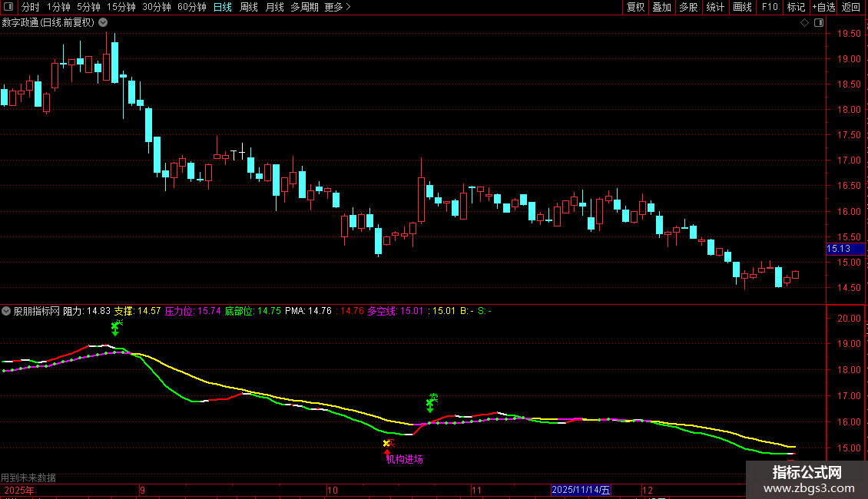Select the 15分钟 period
The image size is (868, 499).
tap(121, 7)
